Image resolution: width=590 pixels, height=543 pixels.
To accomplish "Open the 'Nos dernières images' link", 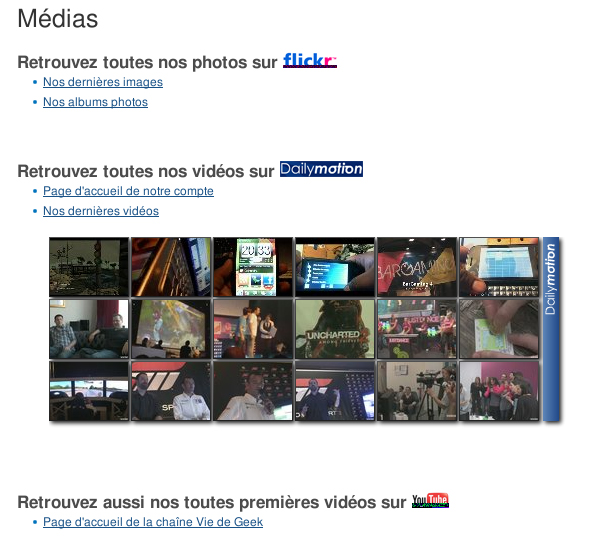I will click(103, 82).
